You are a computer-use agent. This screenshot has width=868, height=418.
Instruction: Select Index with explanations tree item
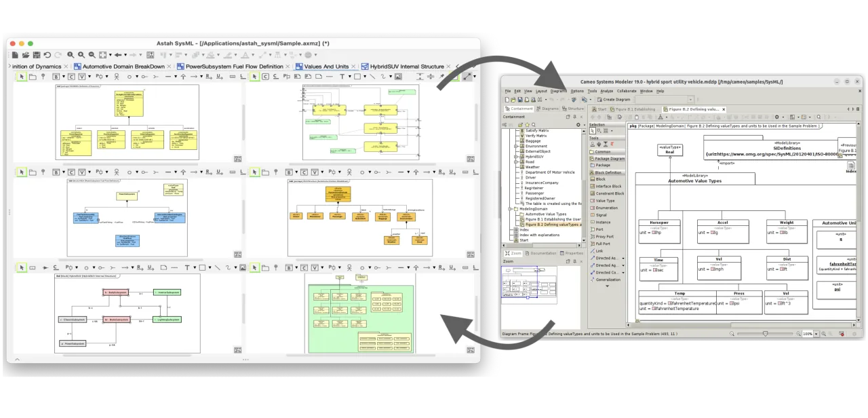539,235
